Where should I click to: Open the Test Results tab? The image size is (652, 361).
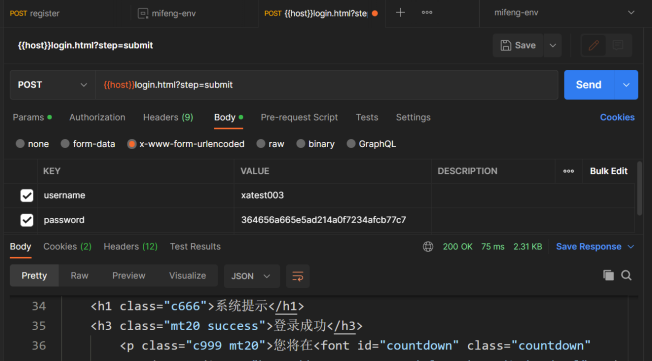click(195, 247)
